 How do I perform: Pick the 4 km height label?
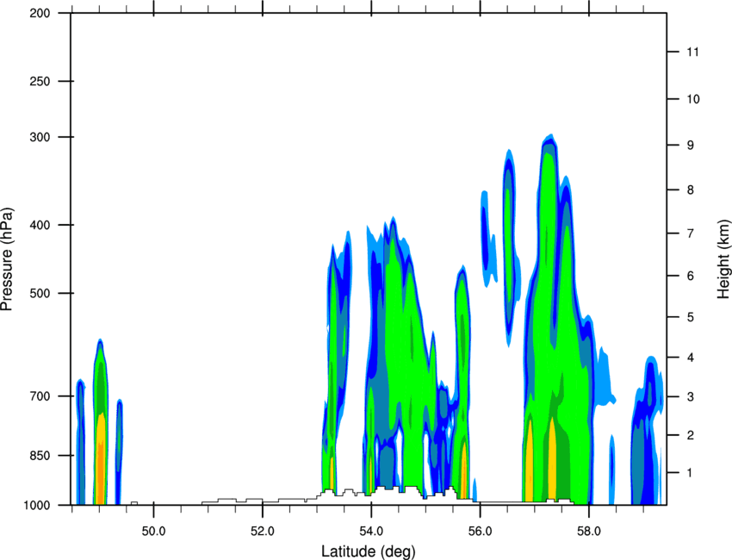(x=690, y=358)
